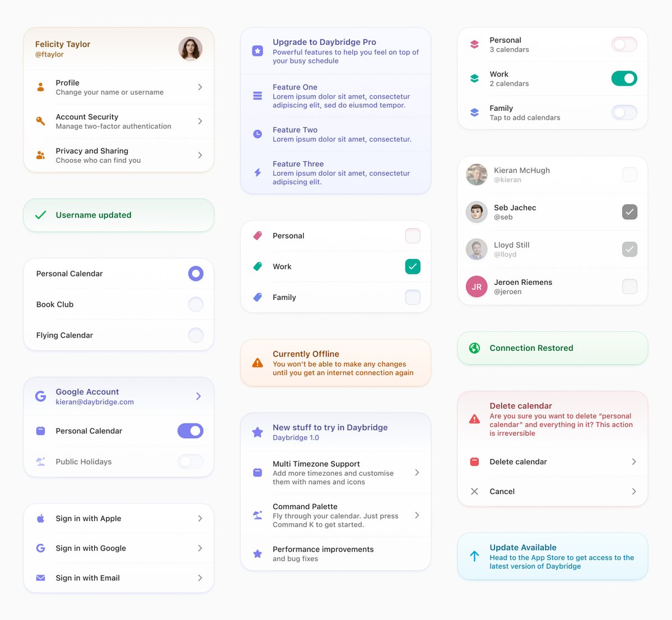Click the Feature Two clock icon
Image resolution: width=672 pixels, height=620 pixels.
[x=258, y=134]
